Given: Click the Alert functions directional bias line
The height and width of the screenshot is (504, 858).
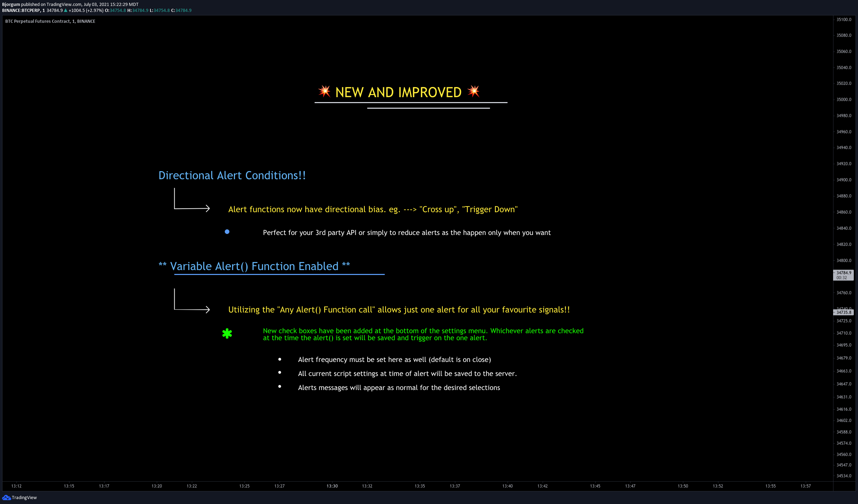Looking at the screenshot, I should pos(373,209).
